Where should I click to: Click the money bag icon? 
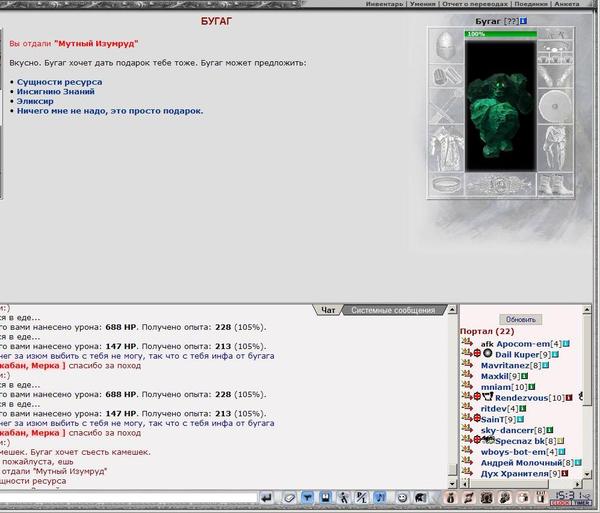click(x=450, y=498)
